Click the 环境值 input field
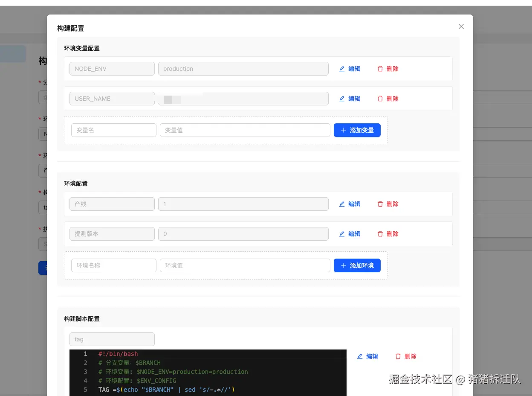Viewport: 532px width, 396px height. point(245,265)
